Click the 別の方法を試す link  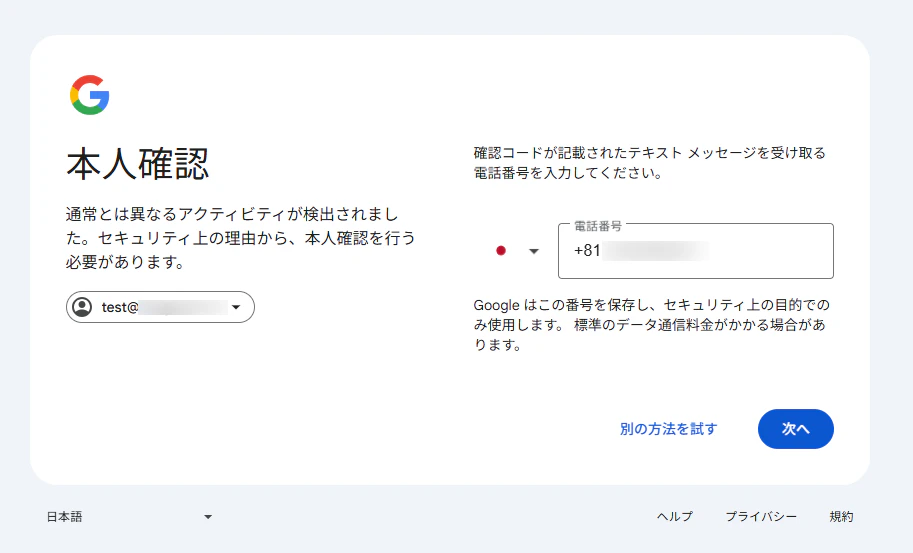668,429
